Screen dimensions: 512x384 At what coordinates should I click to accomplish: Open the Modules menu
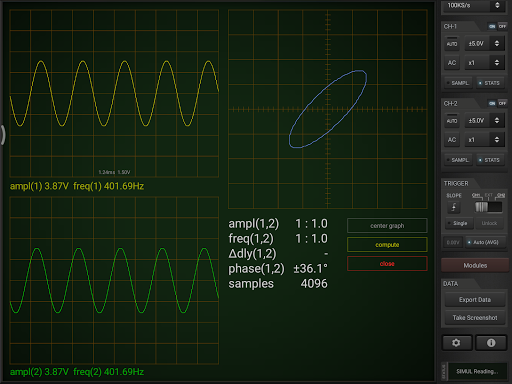[x=475, y=265]
